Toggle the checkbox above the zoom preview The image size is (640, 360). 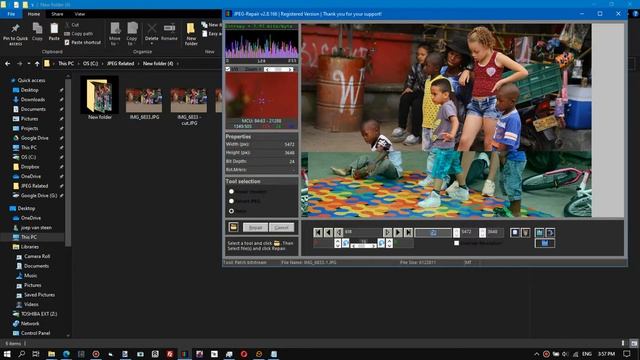pyautogui.click(x=228, y=69)
